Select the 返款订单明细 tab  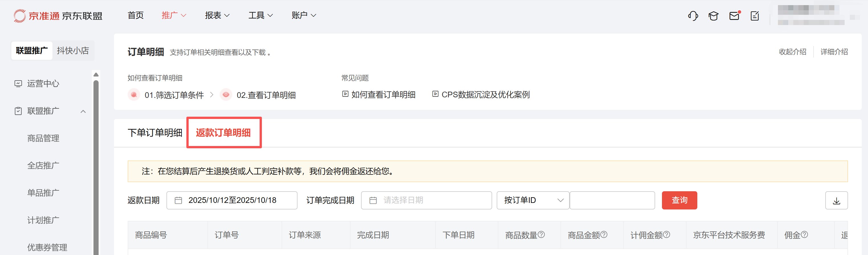click(x=223, y=133)
